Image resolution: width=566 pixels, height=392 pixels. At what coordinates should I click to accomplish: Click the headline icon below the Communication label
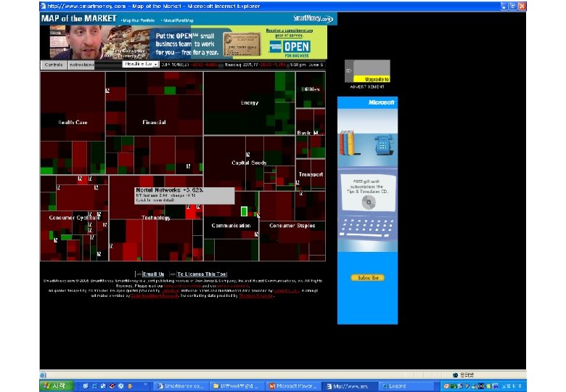coord(257,234)
